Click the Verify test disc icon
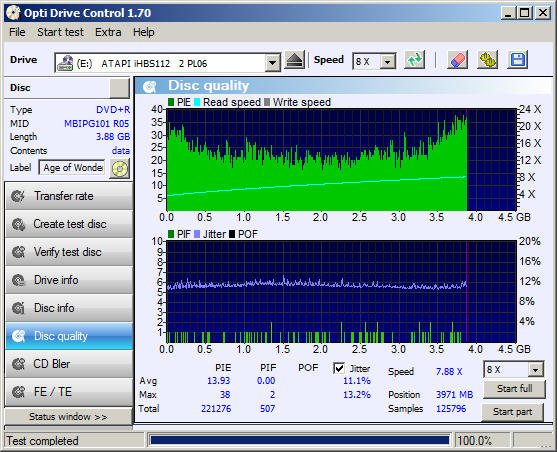Screen dimensions: 557x452 click(x=18, y=252)
